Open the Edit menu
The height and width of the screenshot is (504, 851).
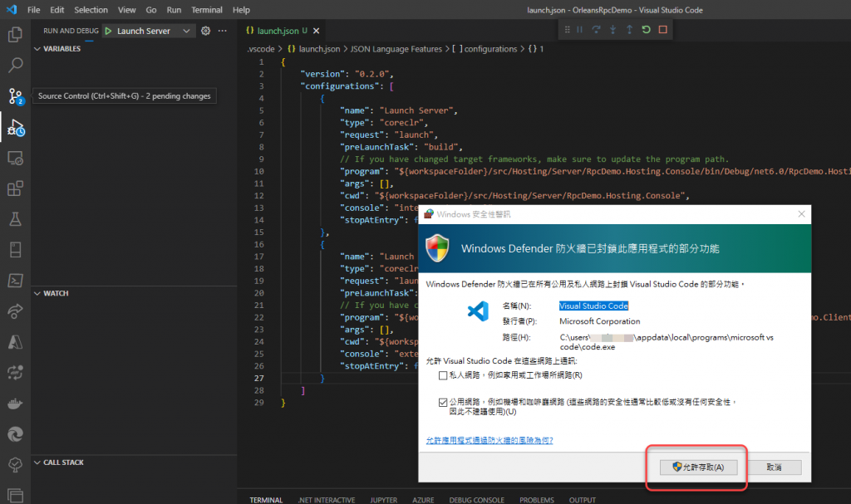[x=57, y=10]
